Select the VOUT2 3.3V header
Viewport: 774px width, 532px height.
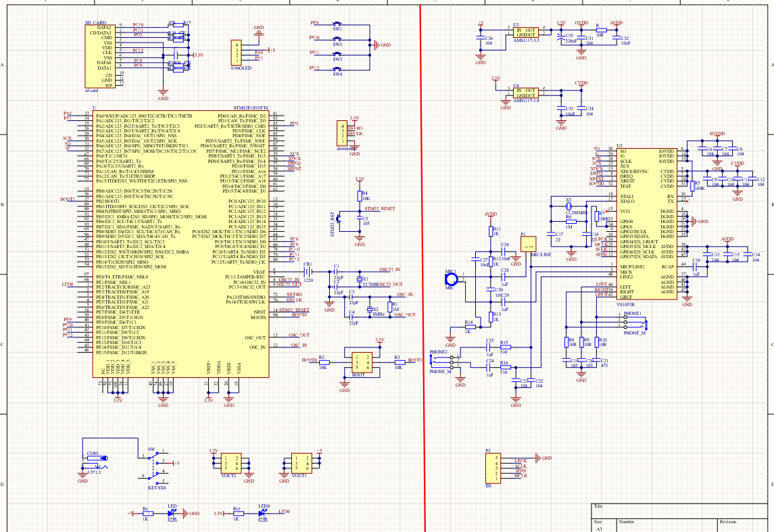tap(231, 464)
